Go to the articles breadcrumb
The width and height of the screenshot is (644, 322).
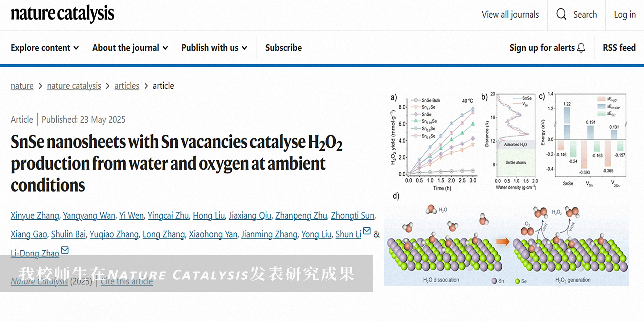coord(127,86)
